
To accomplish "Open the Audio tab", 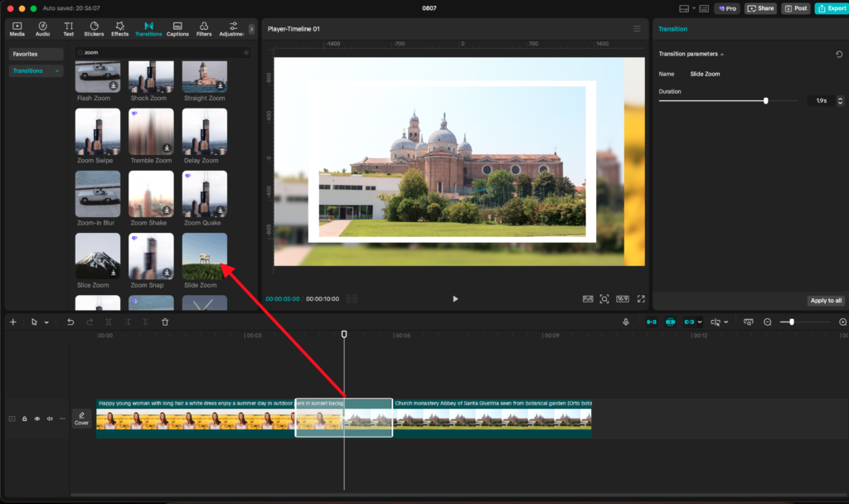I will pos(42,29).
